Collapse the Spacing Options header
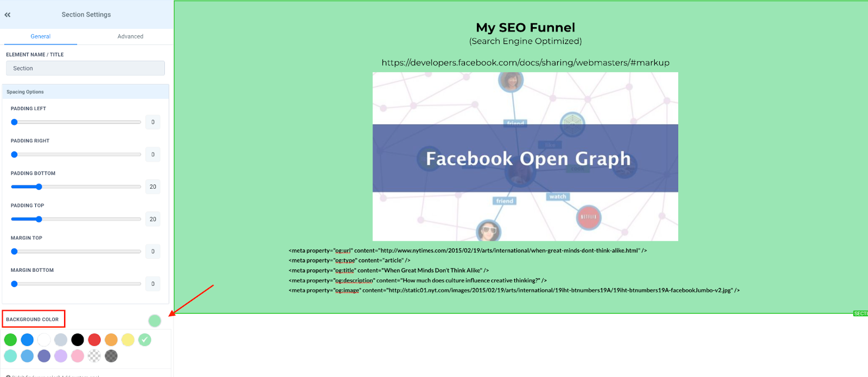The width and height of the screenshot is (868, 377). (x=85, y=92)
